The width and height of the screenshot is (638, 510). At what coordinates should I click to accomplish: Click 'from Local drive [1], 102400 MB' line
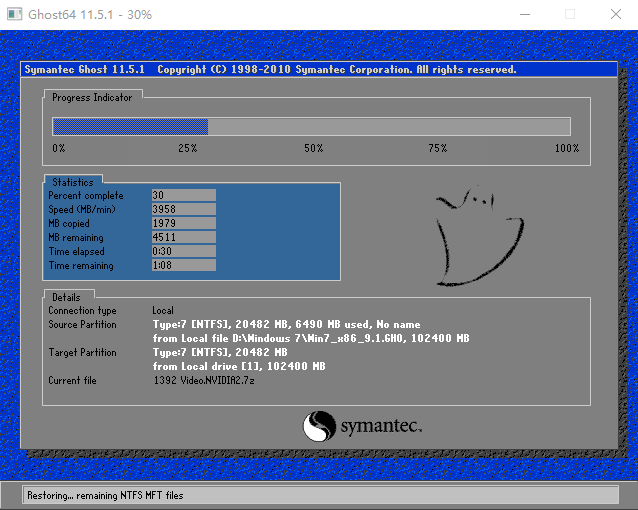click(239, 366)
